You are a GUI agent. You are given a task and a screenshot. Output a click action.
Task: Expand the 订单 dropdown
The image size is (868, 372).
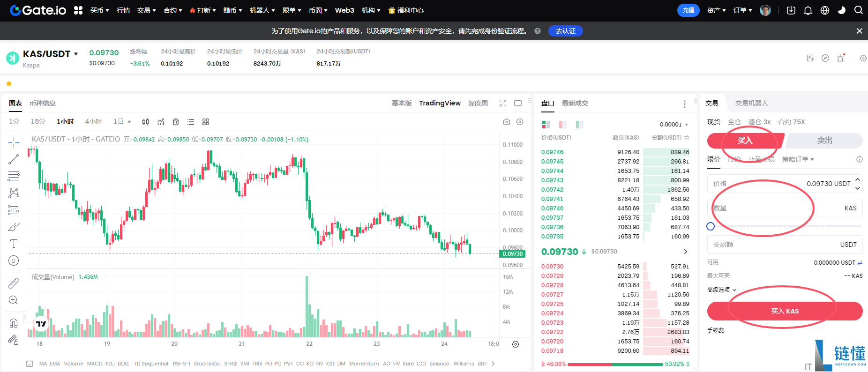click(742, 10)
